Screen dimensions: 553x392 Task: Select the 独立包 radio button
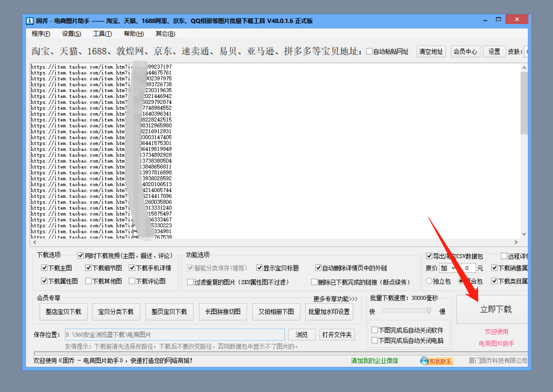429,281
